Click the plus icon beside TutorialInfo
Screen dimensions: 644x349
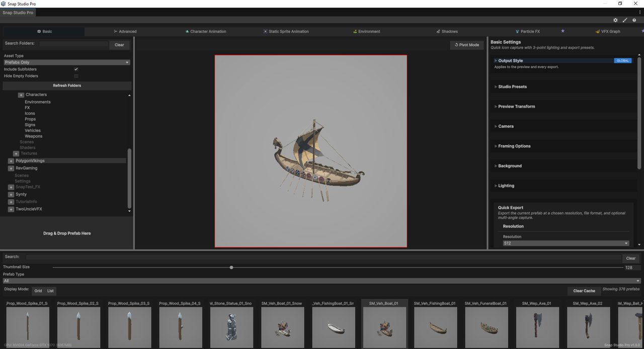11,202
